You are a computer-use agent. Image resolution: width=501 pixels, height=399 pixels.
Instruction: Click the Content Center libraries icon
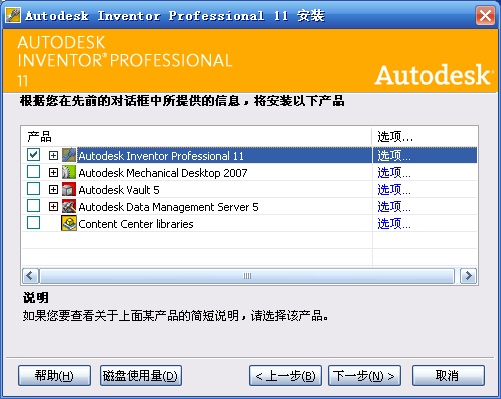[69, 223]
